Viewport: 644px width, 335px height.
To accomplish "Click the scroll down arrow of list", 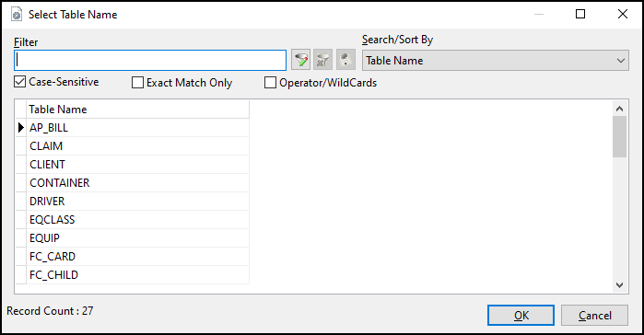I will [x=619, y=285].
